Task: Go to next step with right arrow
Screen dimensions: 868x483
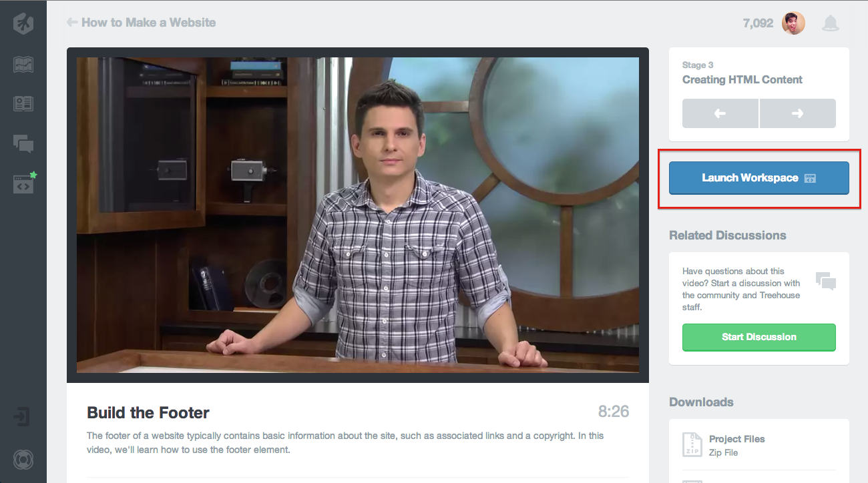Action: click(798, 113)
